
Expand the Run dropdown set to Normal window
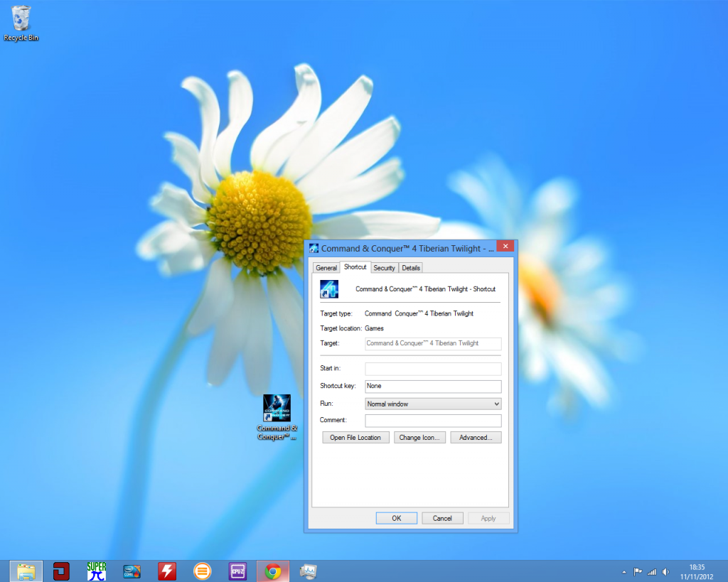[433, 404]
